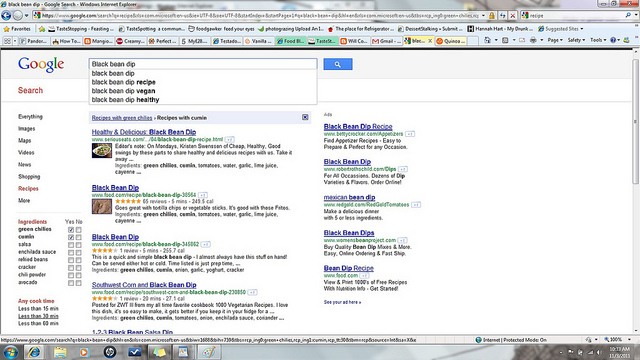Open the address bar URL dropdown
Image resolution: width=640 pixels, height=360 pixels.
(483, 16)
